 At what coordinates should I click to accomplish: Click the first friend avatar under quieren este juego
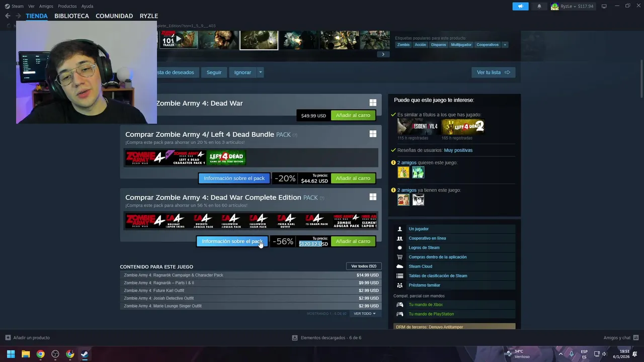[403, 172]
